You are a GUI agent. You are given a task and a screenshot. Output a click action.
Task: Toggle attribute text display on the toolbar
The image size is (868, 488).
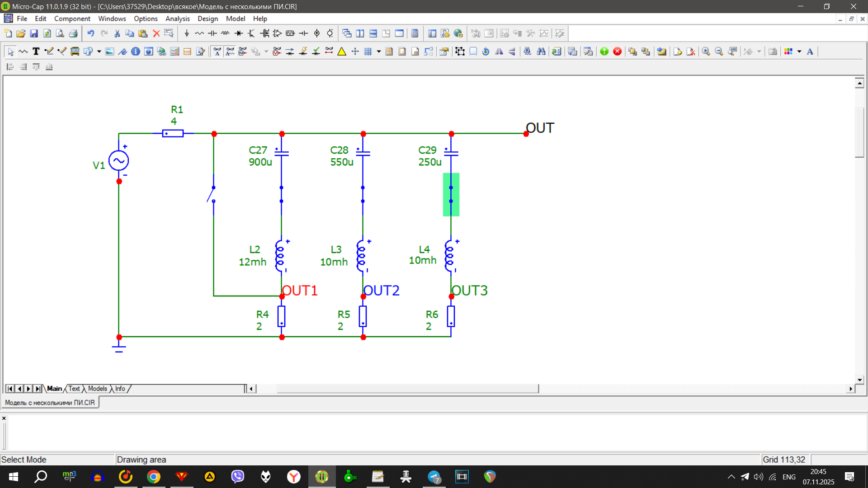[x=217, y=52]
